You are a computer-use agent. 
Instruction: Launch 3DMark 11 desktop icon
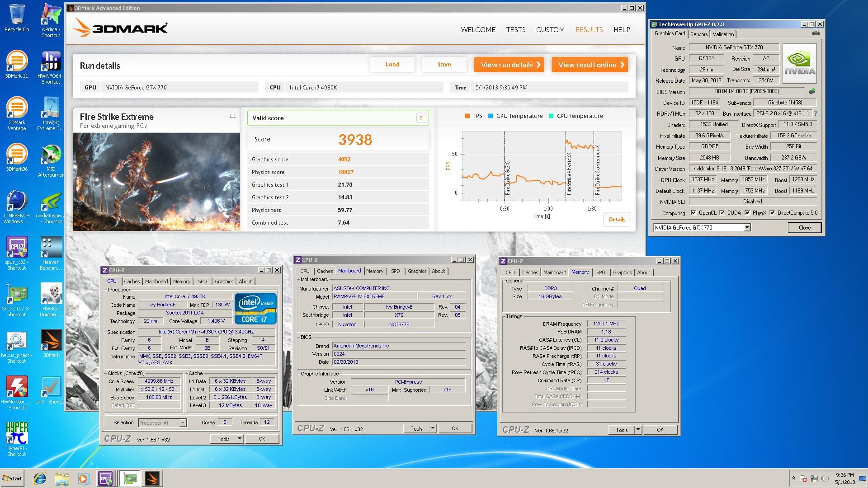point(17,65)
